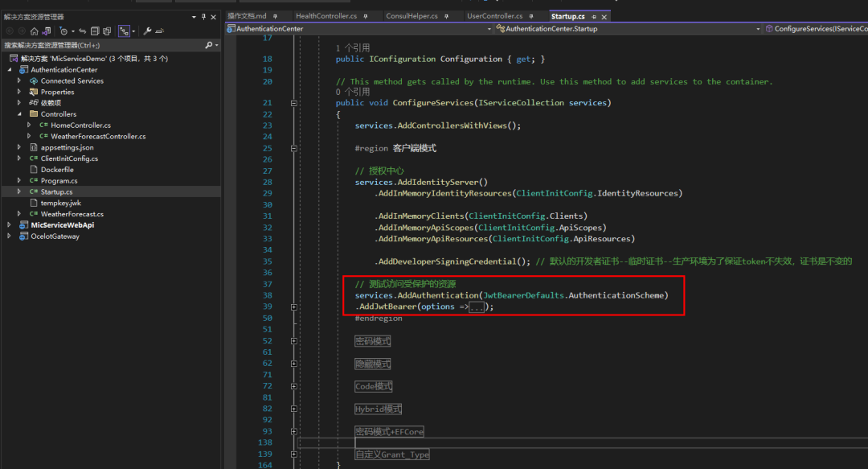Switch to the UserController.cs tab
Screen dimensions: 868x469
pyautogui.click(x=495, y=16)
